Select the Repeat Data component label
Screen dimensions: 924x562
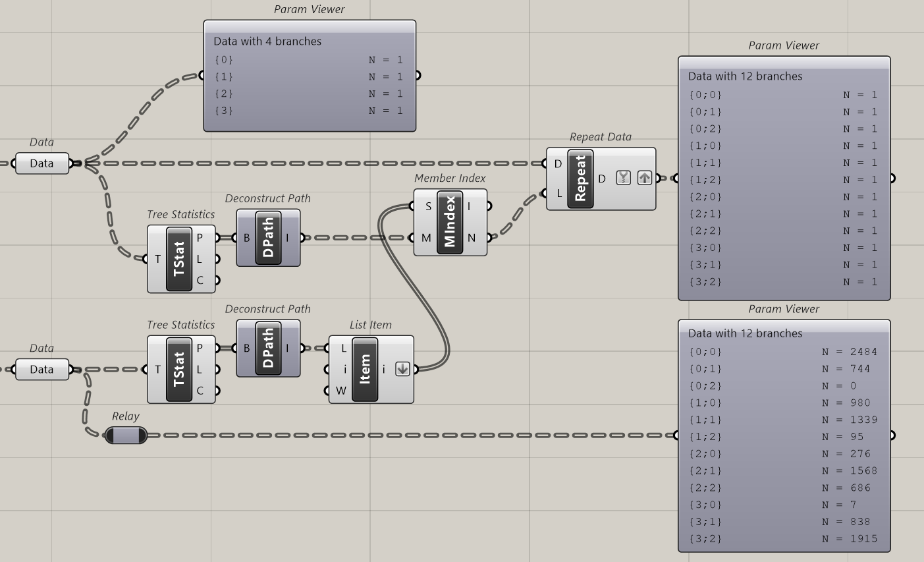[x=600, y=137]
